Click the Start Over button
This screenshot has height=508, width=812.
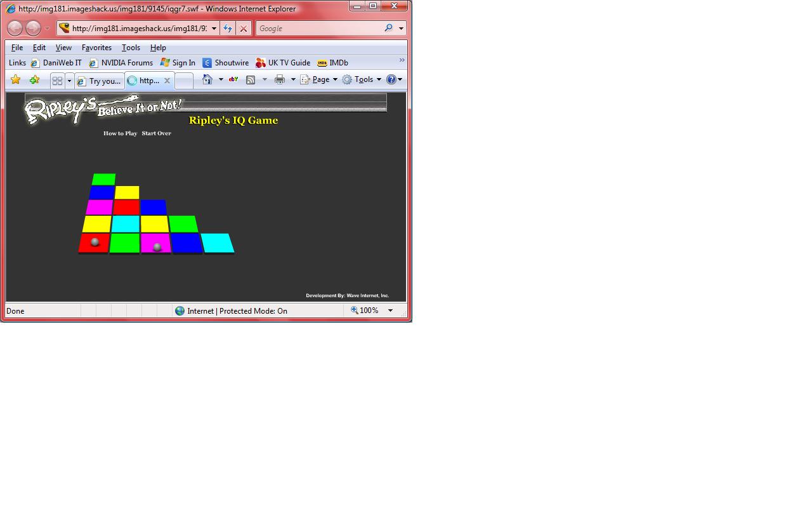[157, 133]
